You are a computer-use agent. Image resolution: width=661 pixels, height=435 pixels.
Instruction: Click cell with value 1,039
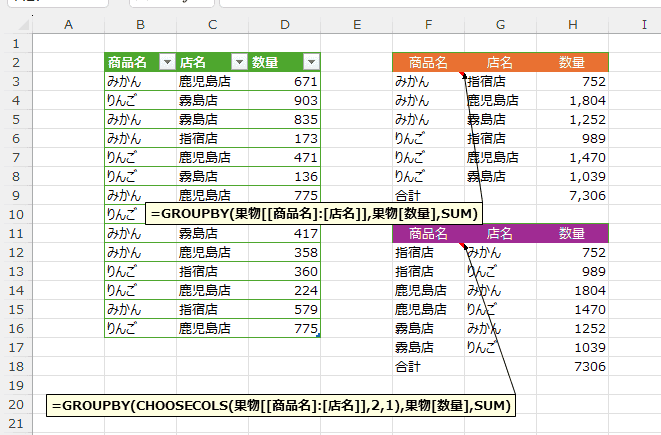tap(572, 176)
